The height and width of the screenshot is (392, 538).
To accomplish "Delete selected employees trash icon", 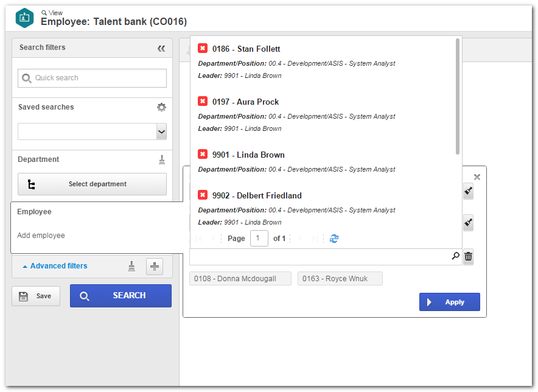I will (x=469, y=257).
